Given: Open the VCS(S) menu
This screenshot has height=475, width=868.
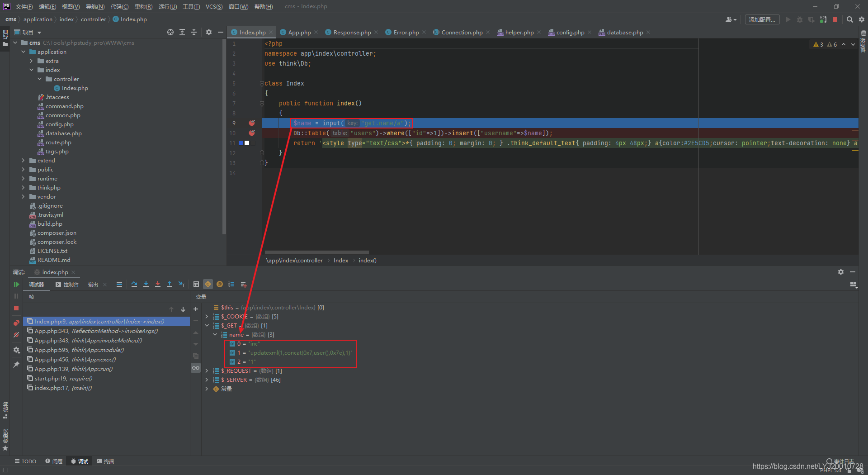Looking at the screenshot, I should click(214, 6).
